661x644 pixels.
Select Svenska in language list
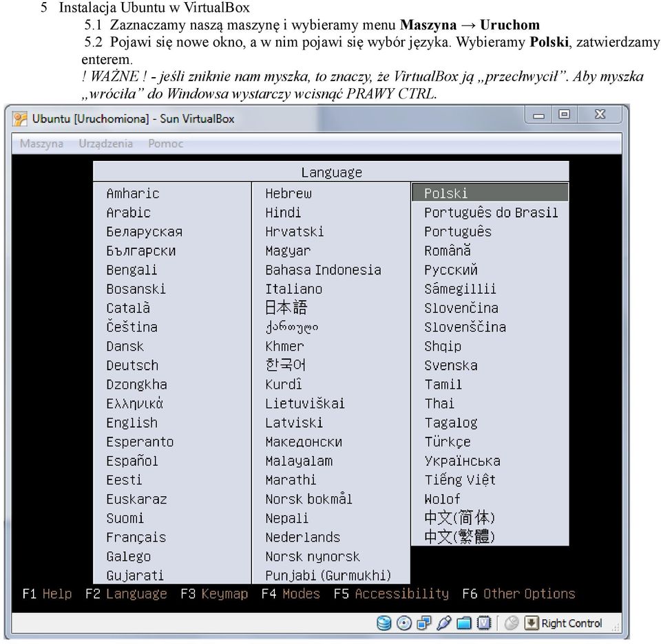tap(451, 365)
